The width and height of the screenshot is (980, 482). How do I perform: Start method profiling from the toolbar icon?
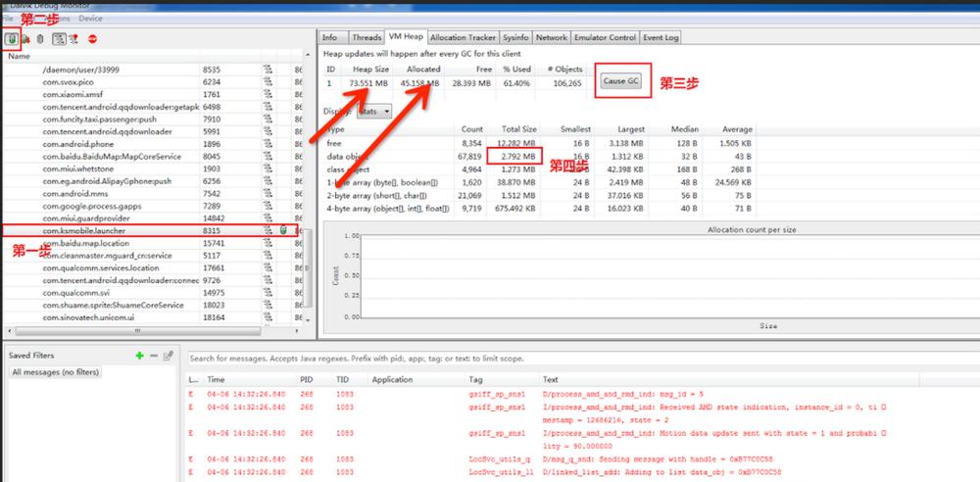(73, 39)
